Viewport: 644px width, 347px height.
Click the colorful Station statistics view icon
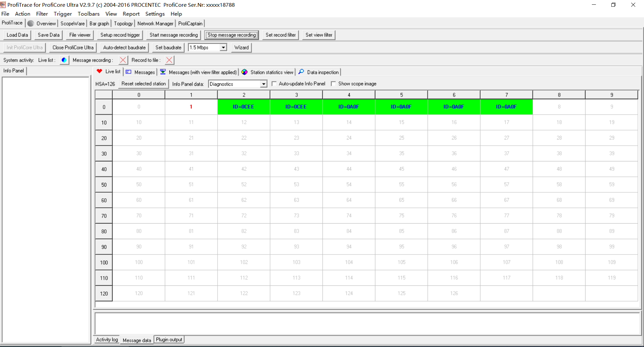tap(244, 72)
